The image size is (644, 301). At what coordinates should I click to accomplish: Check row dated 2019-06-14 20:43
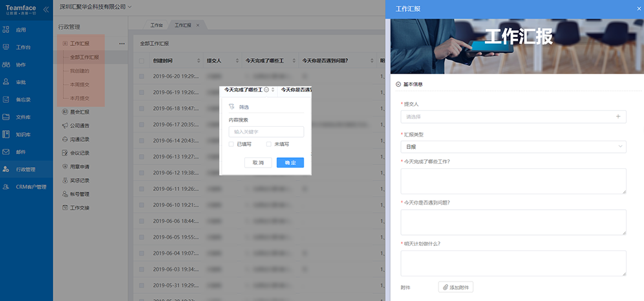point(142,140)
